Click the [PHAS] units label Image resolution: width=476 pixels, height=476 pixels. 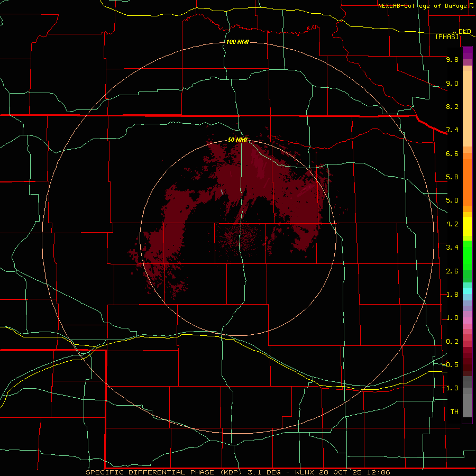click(447, 36)
